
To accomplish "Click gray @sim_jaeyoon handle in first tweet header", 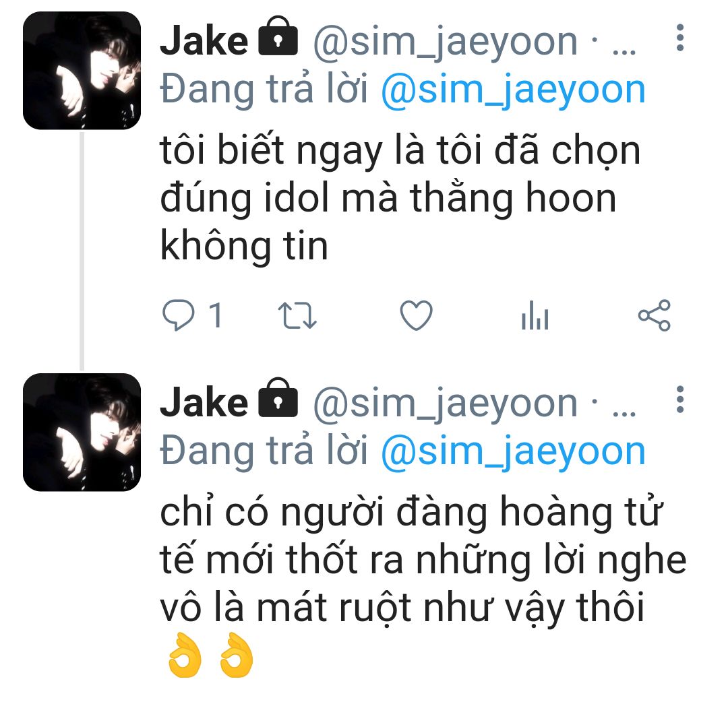I will (446, 42).
